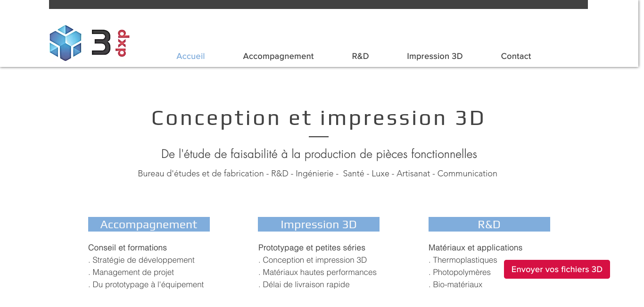Click the blue R&D section banner

(489, 224)
